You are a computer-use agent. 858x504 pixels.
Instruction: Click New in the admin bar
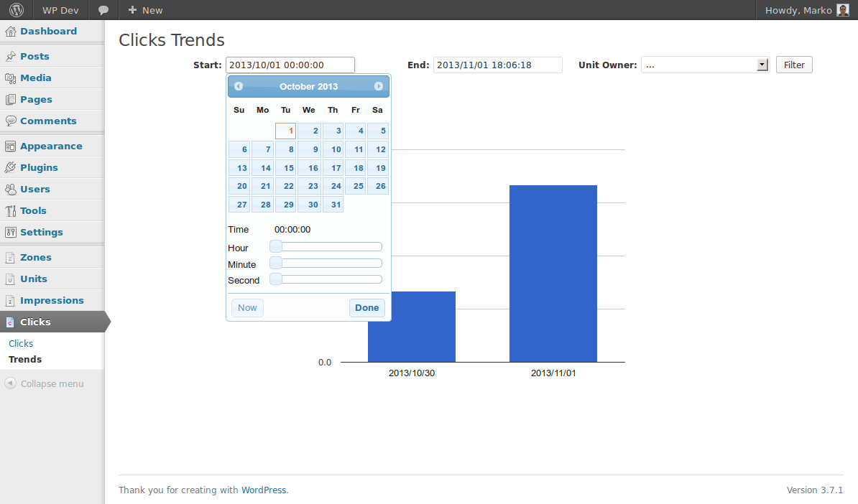145,10
